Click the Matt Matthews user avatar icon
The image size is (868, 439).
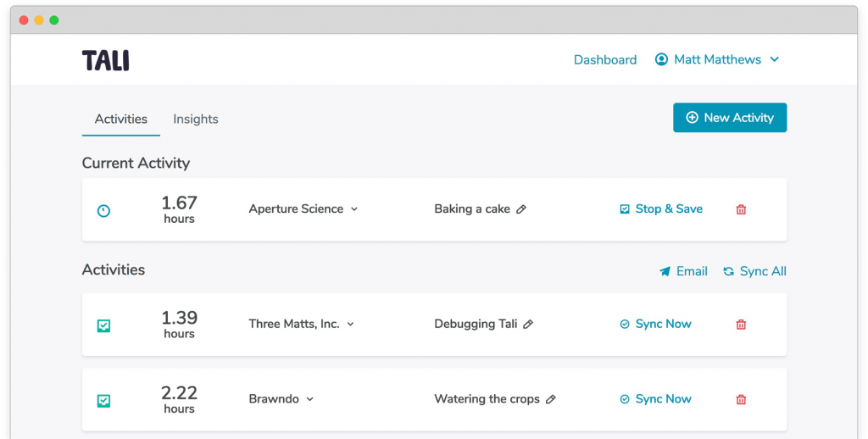pos(661,59)
